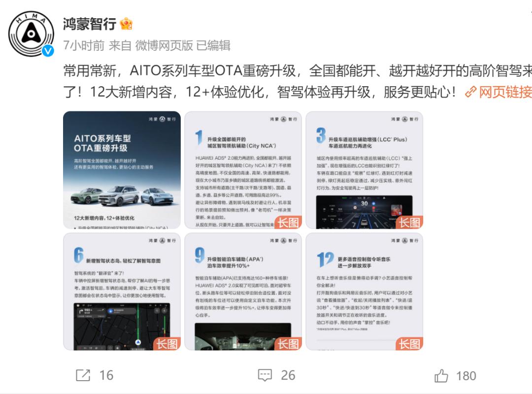532x394 pixels.
Task: Open the 鸿蒙智行 profile avatar
Action: pyautogui.click(x=31, y=34)
